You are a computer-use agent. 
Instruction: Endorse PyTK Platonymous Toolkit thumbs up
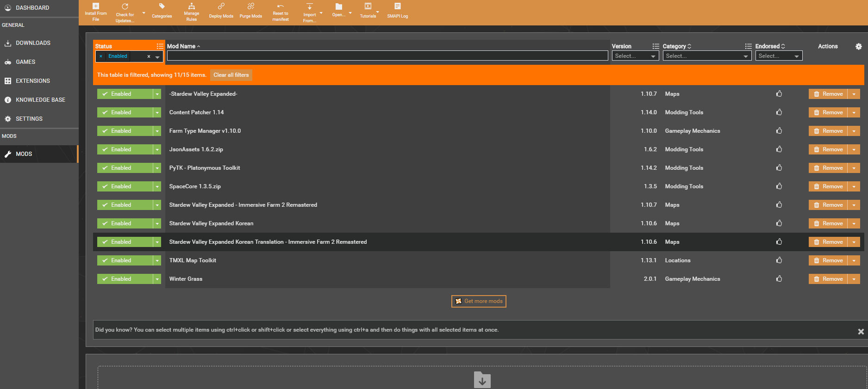click(x=779, y=168)
